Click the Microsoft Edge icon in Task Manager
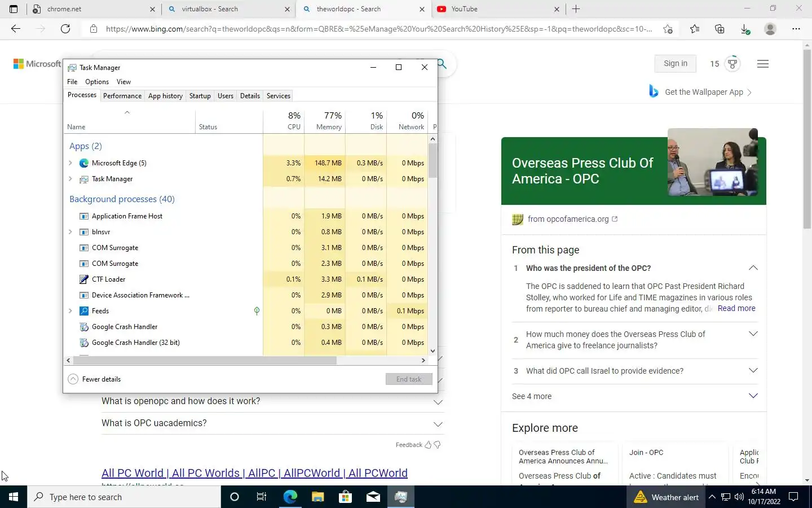 coord(84,163)
